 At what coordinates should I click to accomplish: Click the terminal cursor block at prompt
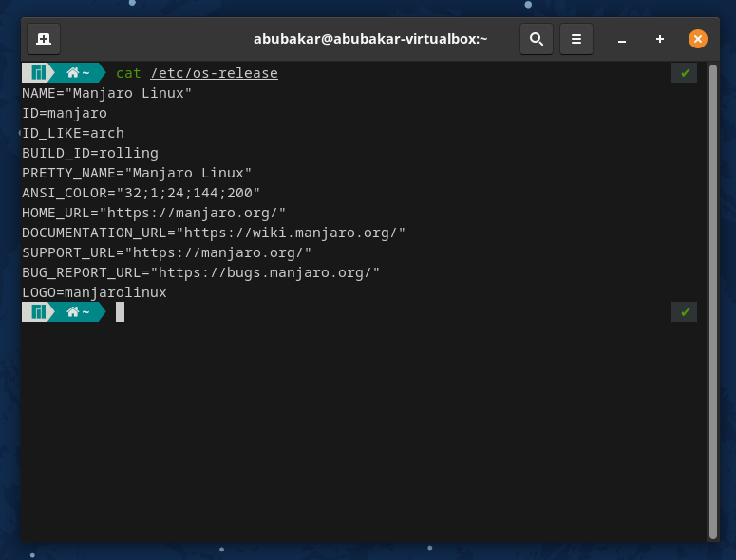coord(121,312)
